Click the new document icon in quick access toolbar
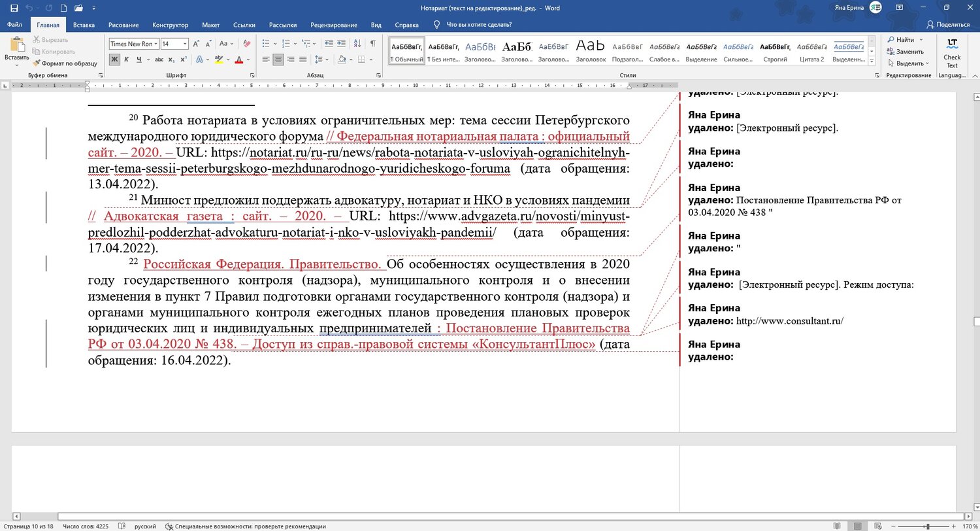Screen dimensions: 980x531 (x=63, y=8)
